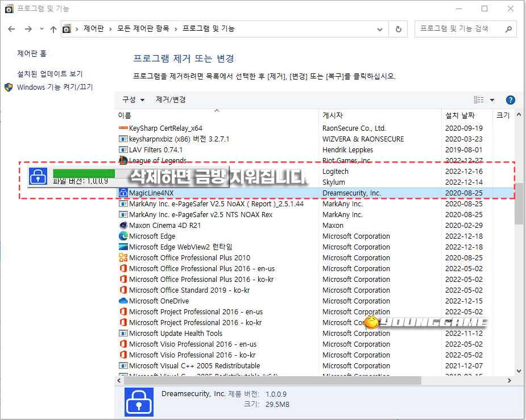Click the 2021-12-07 install date cell
Screen dimensions: 526x420
click(x=463, y=365)
